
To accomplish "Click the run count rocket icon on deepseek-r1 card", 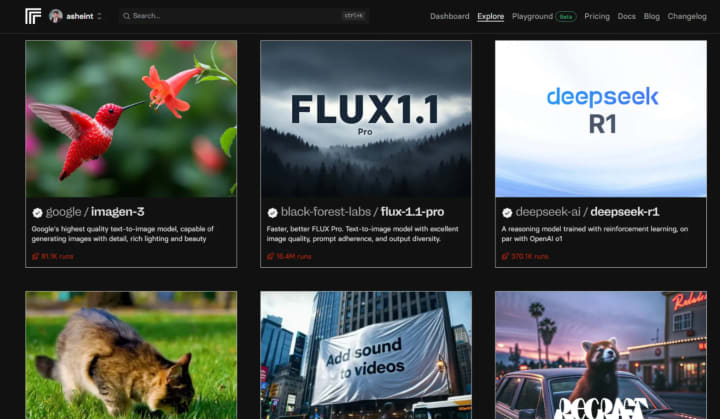I will (x=505, y=256).
